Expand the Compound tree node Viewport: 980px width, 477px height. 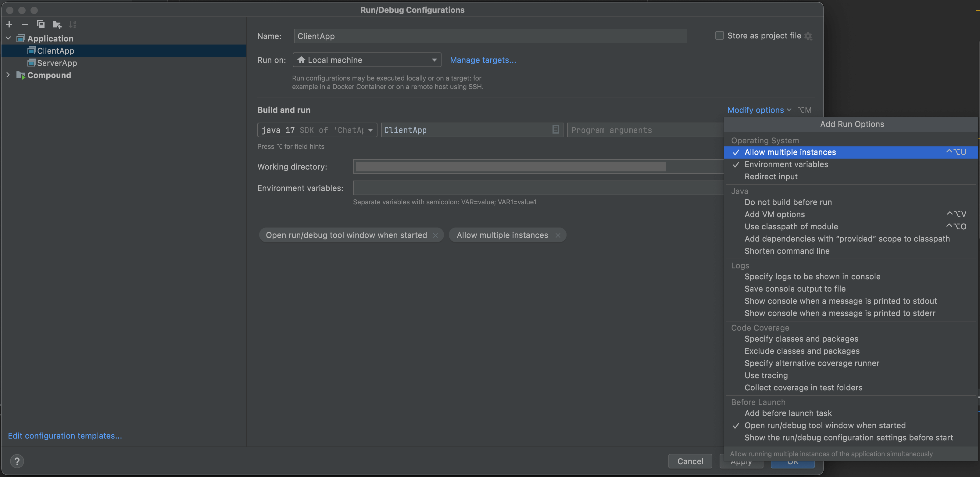[x=8, y=75]
